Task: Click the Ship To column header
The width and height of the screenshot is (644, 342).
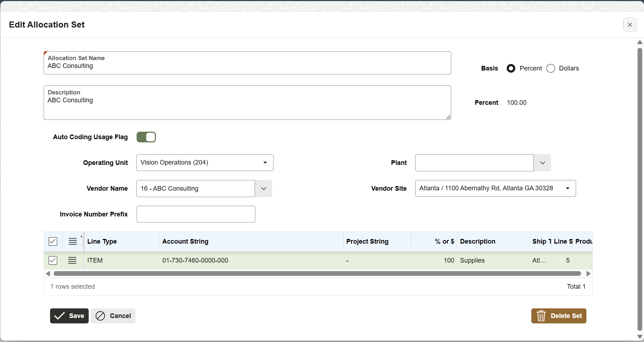Action: coord(540,241)
